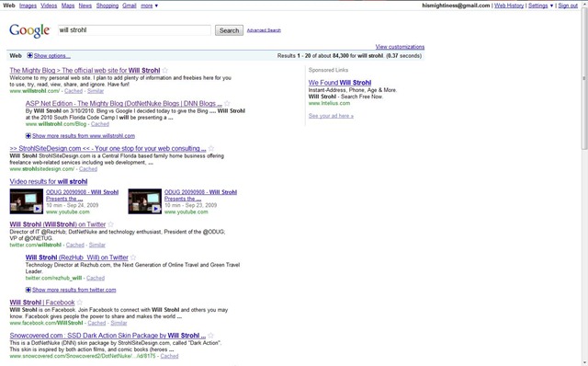The width and height of the screenshot is (588, 366).
Task: Open Shopping from the top navigation
Action: (x=107, y=6)
